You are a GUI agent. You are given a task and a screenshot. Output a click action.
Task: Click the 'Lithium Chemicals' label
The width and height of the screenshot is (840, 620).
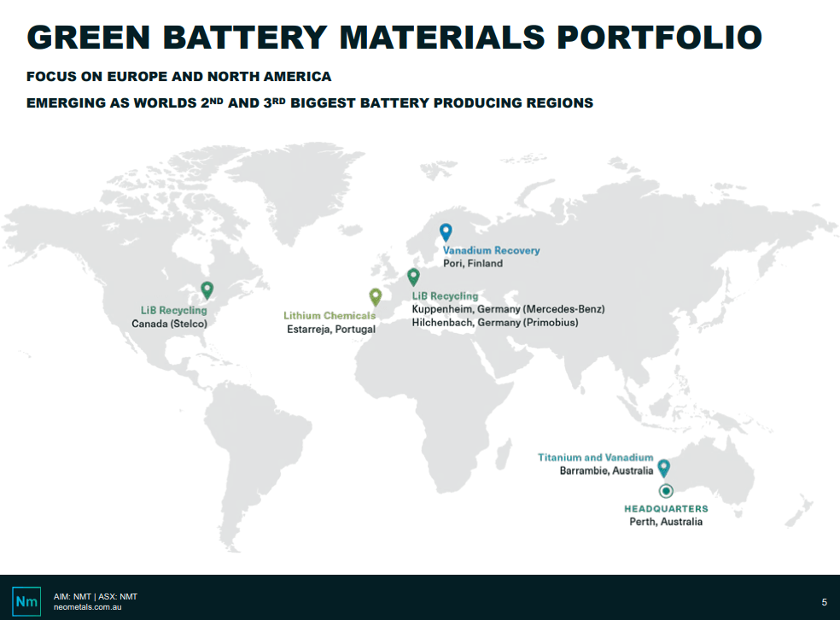pyautogui.click(x=330, y=316)
